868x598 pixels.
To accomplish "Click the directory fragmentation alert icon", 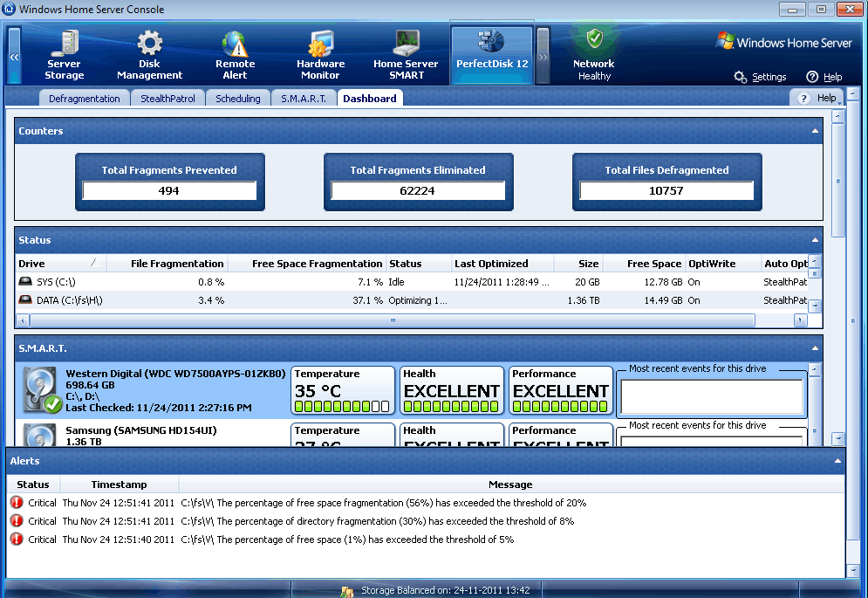I will (17, 521).
